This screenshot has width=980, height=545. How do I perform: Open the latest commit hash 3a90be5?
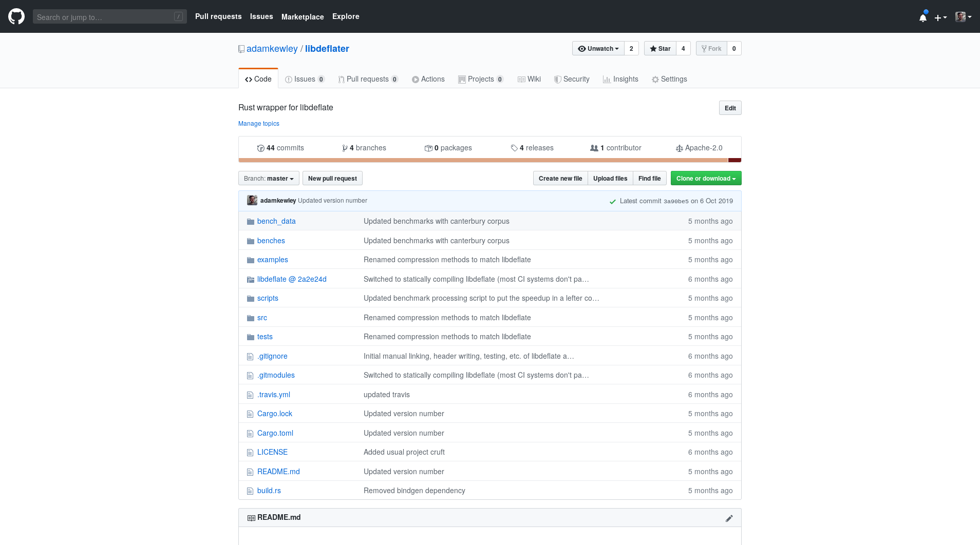coord(676,201)
